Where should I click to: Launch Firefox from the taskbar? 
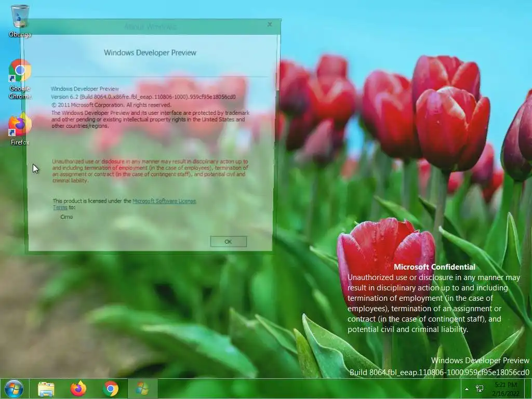click(x=78, y=389)
